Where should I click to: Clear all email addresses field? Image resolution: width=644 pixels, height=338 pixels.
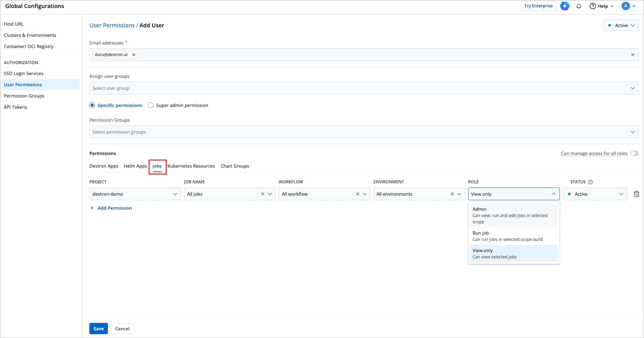pyautogui.click(x=632, y=55)
